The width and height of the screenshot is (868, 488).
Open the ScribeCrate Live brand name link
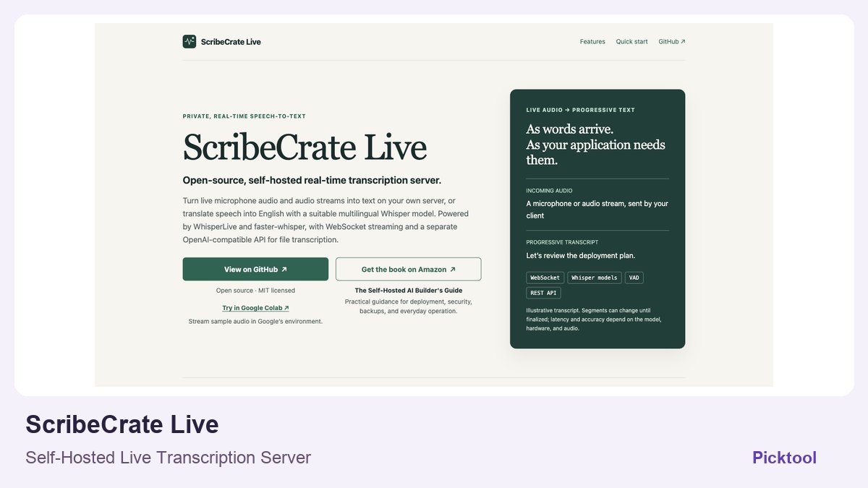231,42
